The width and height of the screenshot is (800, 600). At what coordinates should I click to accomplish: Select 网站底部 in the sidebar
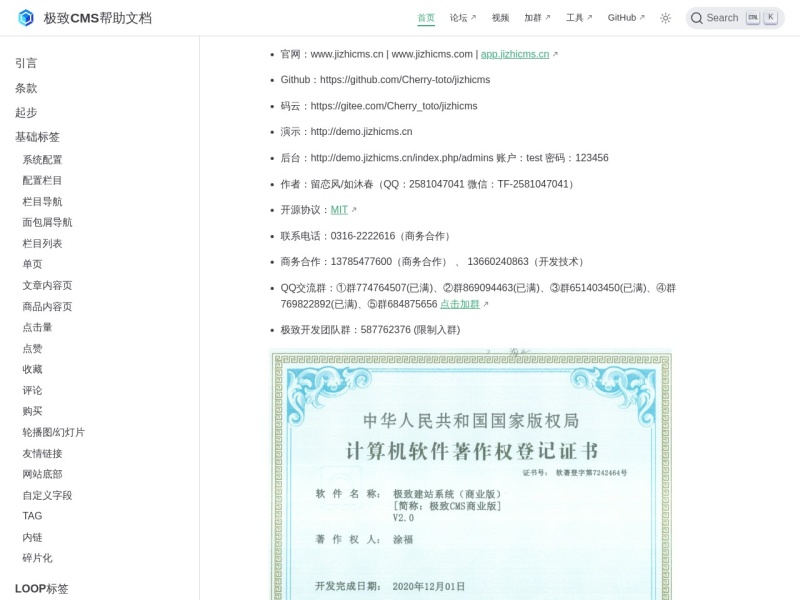(42, 474)
